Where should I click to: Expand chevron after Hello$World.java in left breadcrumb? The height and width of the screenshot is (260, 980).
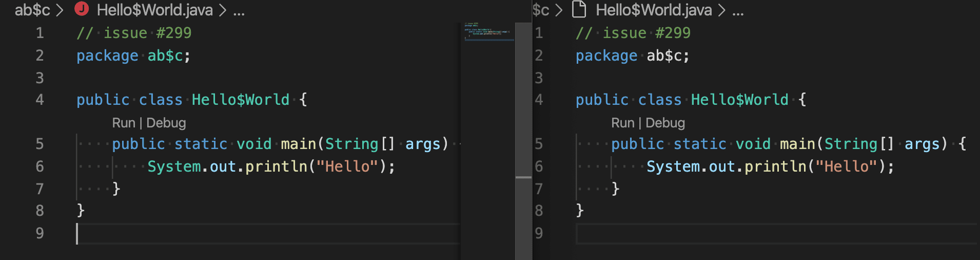coord(223,10)
